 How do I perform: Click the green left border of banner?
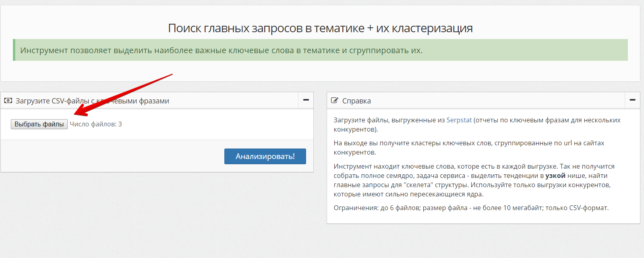(x=14, y=50)
